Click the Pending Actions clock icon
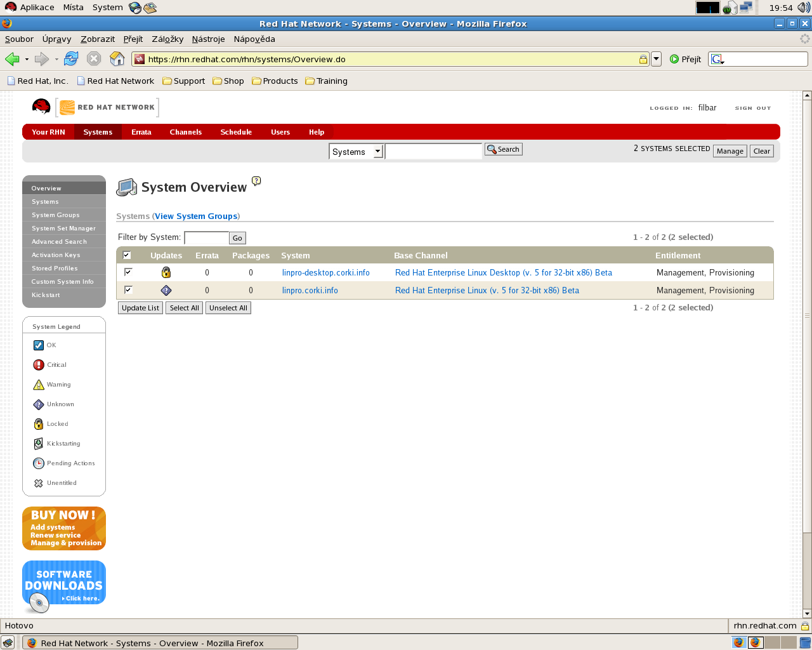The width and height of the screenshot is (812, 650). [x=39, y=463]
